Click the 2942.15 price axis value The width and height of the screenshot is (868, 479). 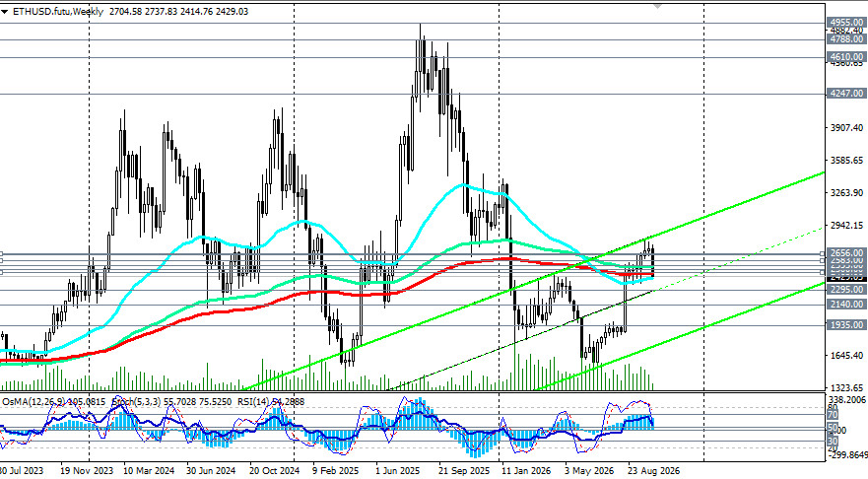coord(846,226)
